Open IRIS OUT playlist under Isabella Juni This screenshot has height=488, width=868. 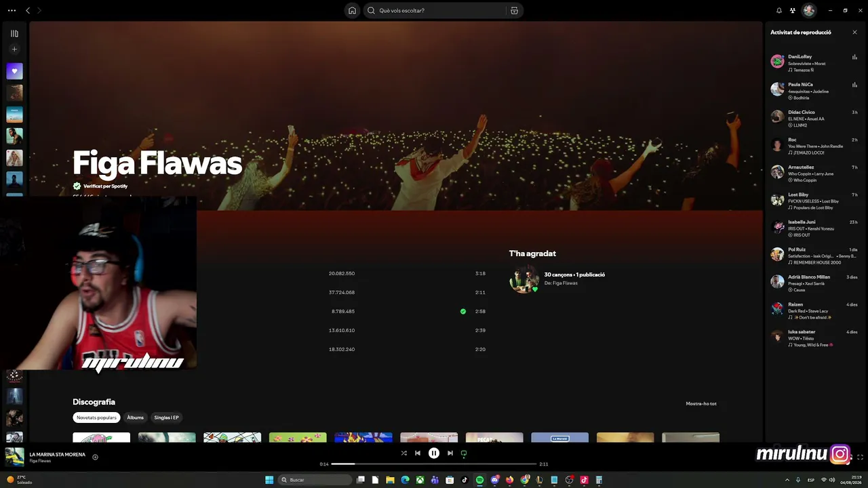pyautogui.click(x=802, y=235)
